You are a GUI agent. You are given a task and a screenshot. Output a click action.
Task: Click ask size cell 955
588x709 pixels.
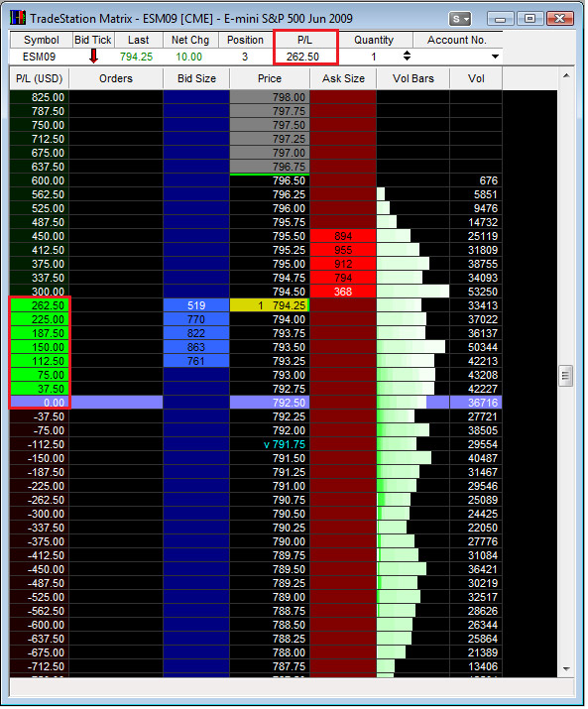343,250
